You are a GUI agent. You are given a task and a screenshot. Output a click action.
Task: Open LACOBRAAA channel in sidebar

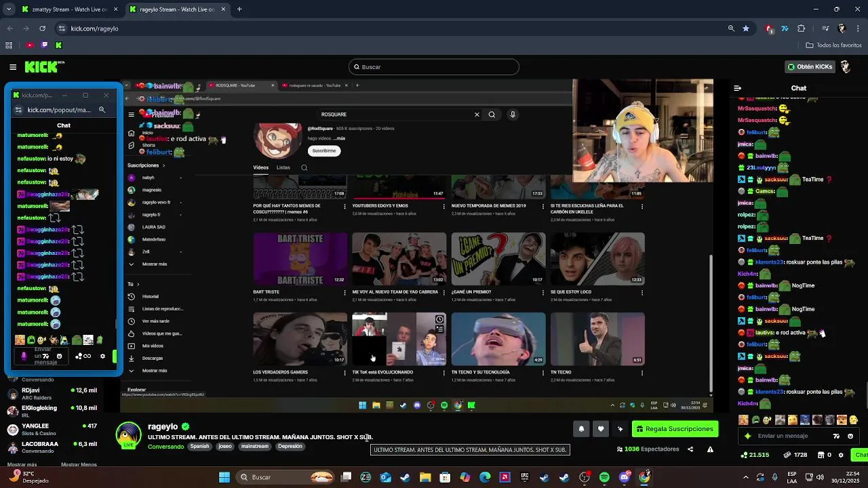52,447
